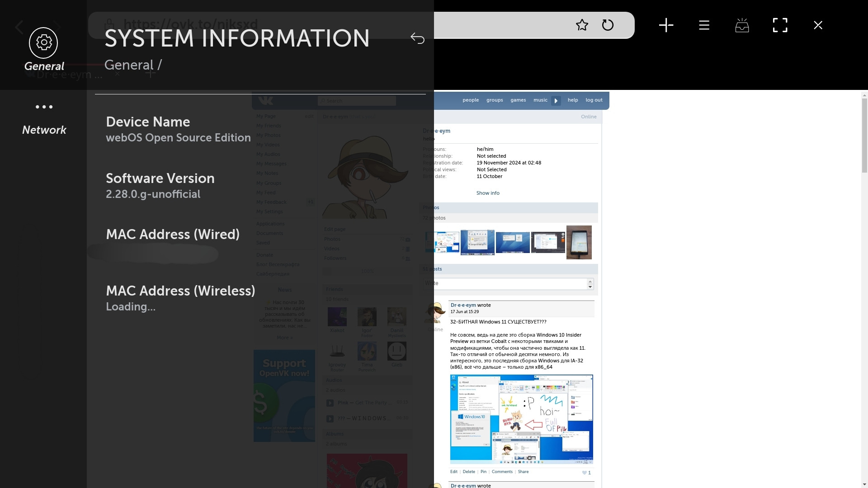Screen dimensions: 868x488
Task: Open General settings gear icon
Action: (43, 43)
